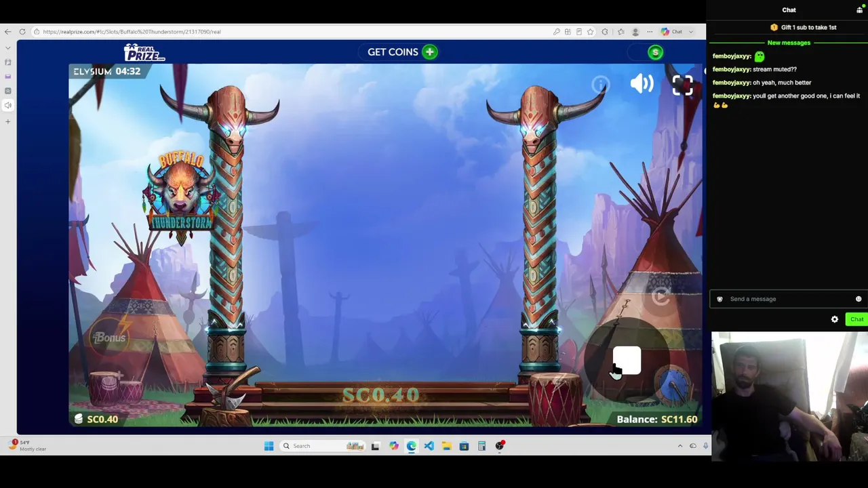Click the browser address bar URL
The width and height of the screenshot is (868, 488).
click(x=132, y=31)
